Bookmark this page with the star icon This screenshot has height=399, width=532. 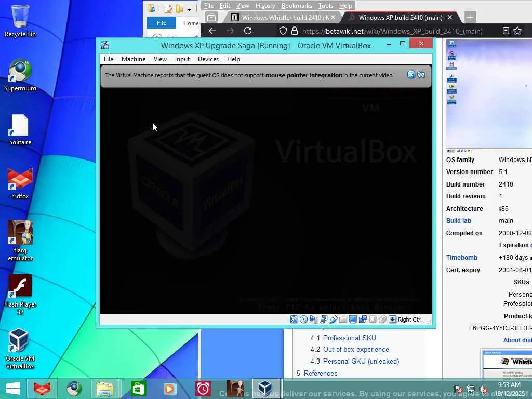(x=517, y=31)
